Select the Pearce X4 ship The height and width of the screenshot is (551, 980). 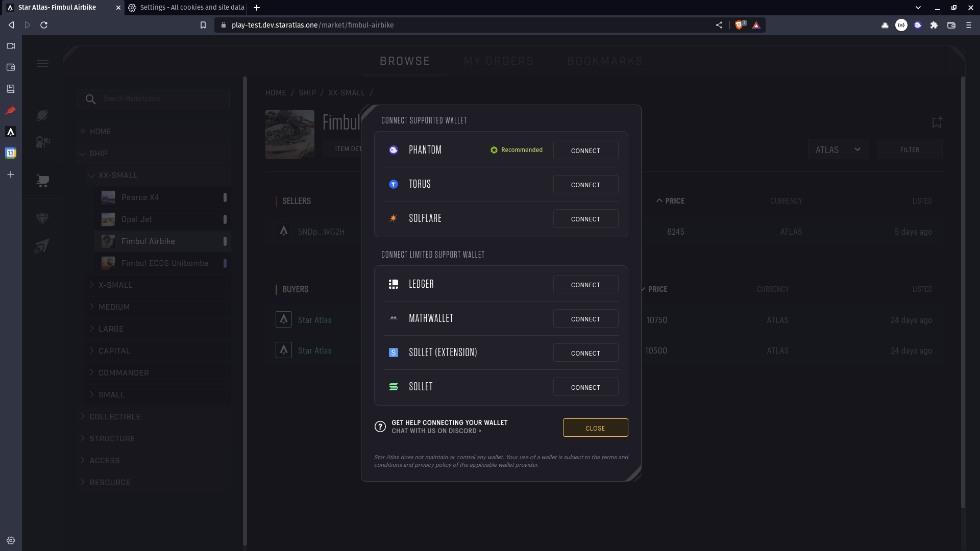[x=162, y=197]
